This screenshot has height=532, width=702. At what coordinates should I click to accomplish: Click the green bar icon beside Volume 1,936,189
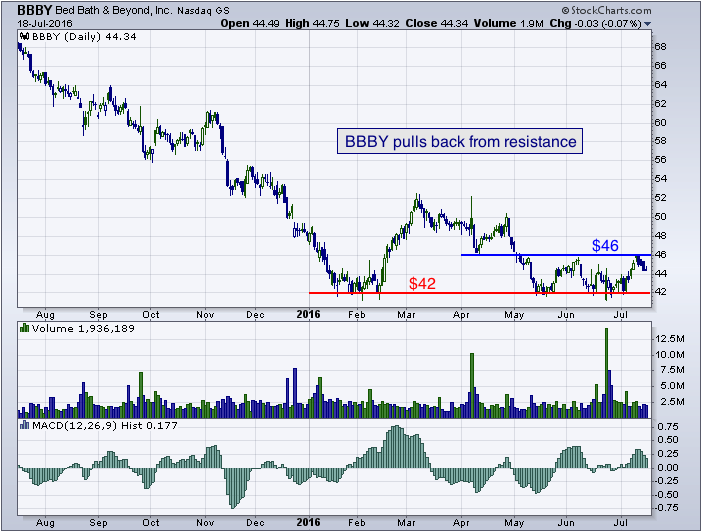(25, 329)
